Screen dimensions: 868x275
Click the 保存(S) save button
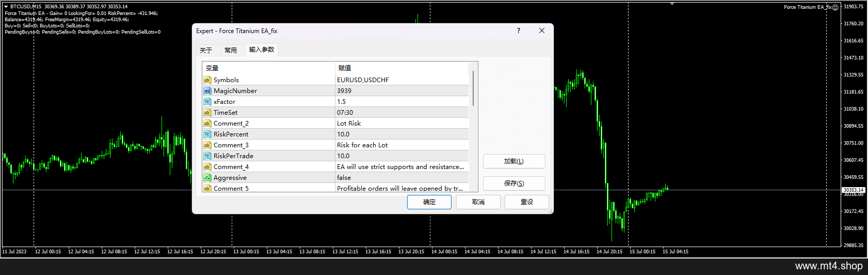click(514, 184)
